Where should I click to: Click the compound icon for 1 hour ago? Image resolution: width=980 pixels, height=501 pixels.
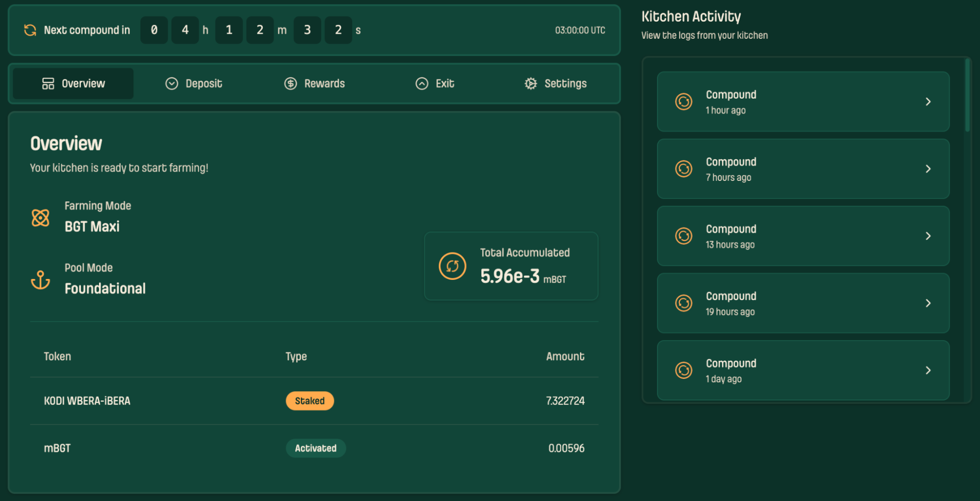pos(683,102)
